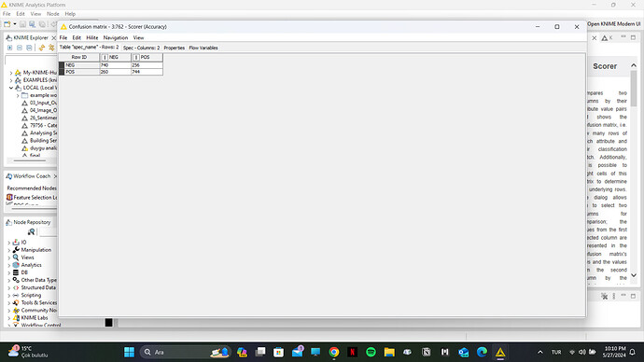Click the Feature Selection Loop recommended node
The height and width of the screenshot is (362, 644).
tap(32, 198)
